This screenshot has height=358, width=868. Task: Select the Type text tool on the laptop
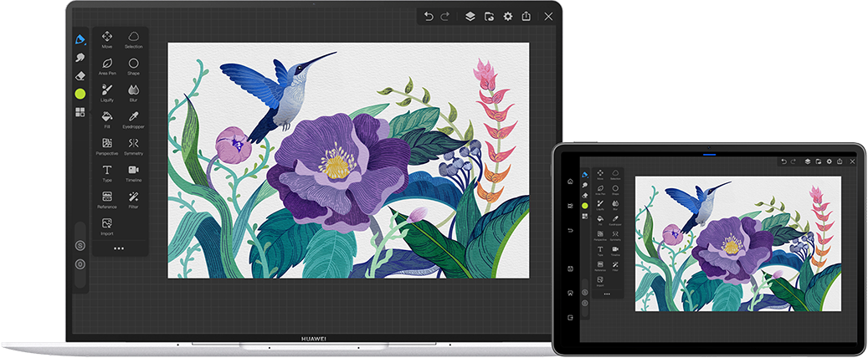[107, 171]
